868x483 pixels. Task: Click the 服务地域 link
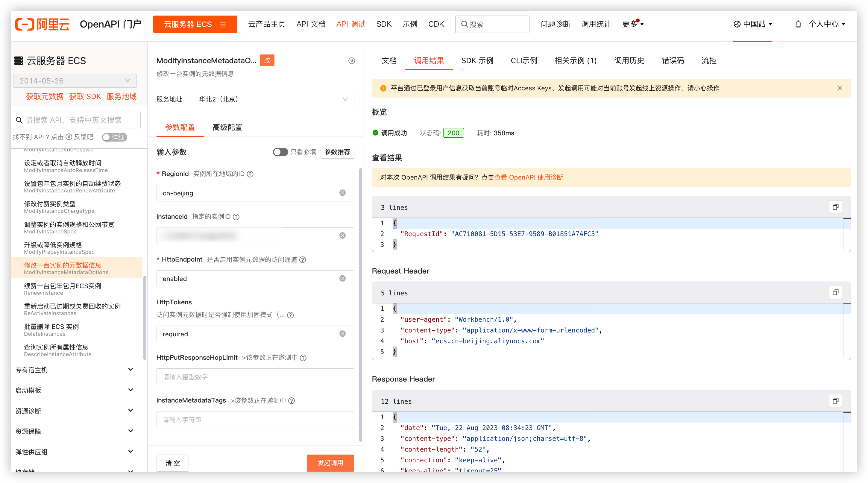122,97
